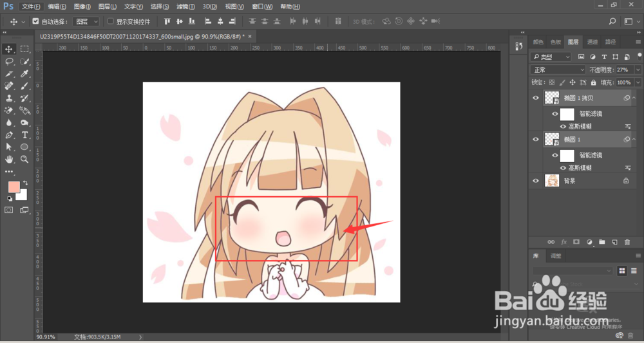Open the 滤镜(T) menu
This screenshot has height=343, width=644.
click(184, 6)
